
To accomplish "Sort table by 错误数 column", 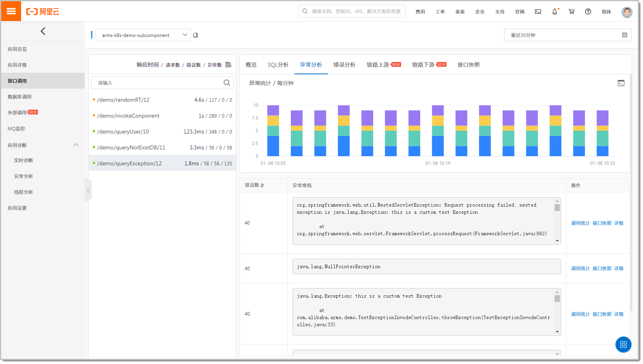I will [255, 185].
